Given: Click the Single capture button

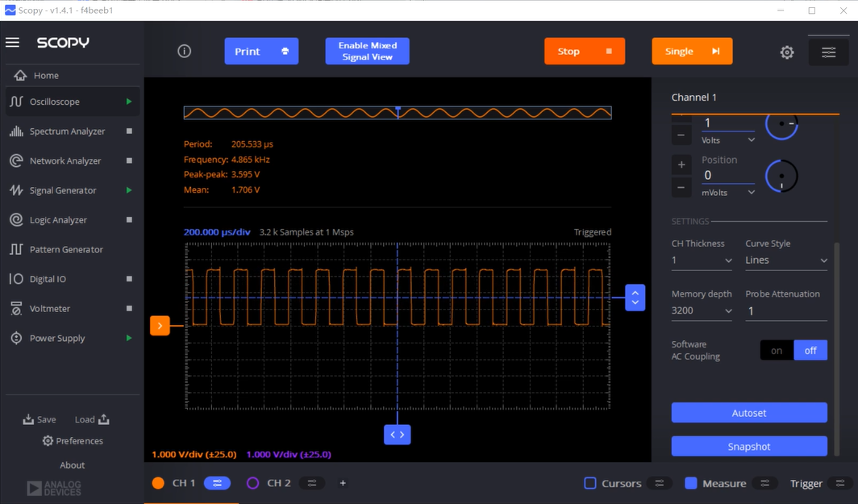Looking at the screenshot, I should pyautogui.click(x=692, y=52).
